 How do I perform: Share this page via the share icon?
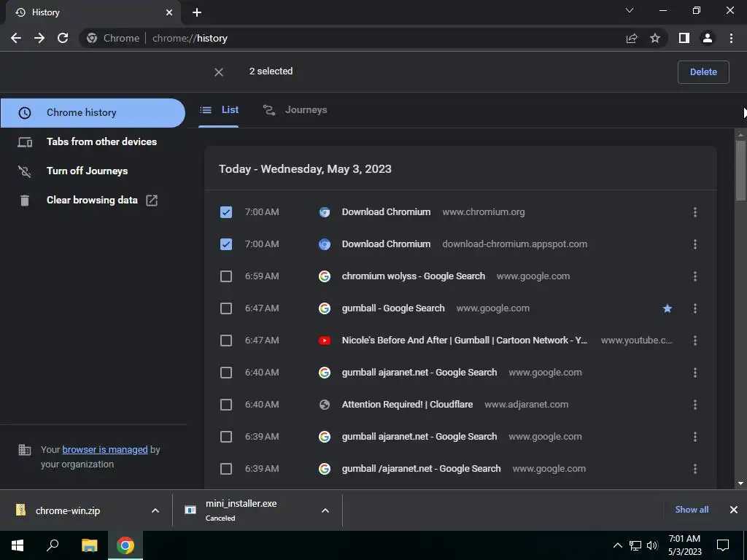pos(632,38)
